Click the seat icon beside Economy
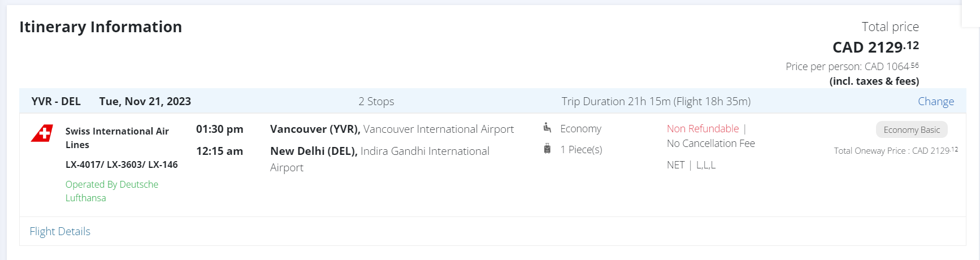 (x=547, y=128)
